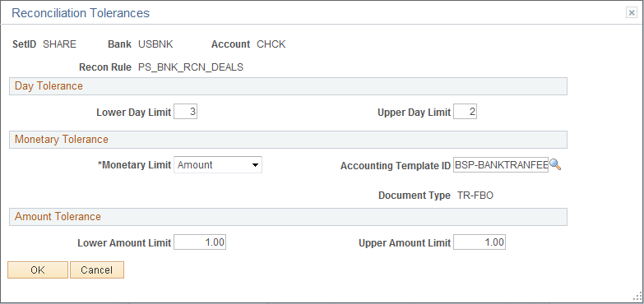Click the Day Tolerance section header
Screen dimensions: 644x304
288,86
